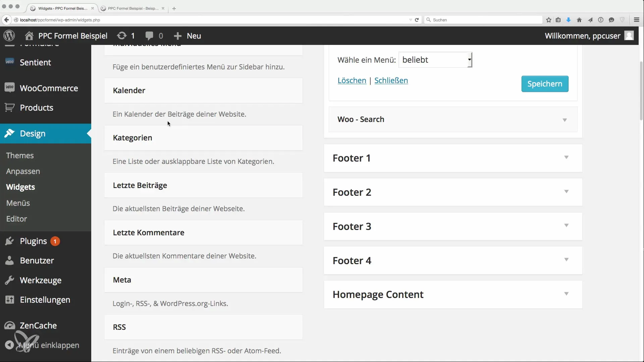Image resolution: width=644 pixels, height=362 pixels.
Task: Open the Anpassen submenu item
Action: (23, 171)
